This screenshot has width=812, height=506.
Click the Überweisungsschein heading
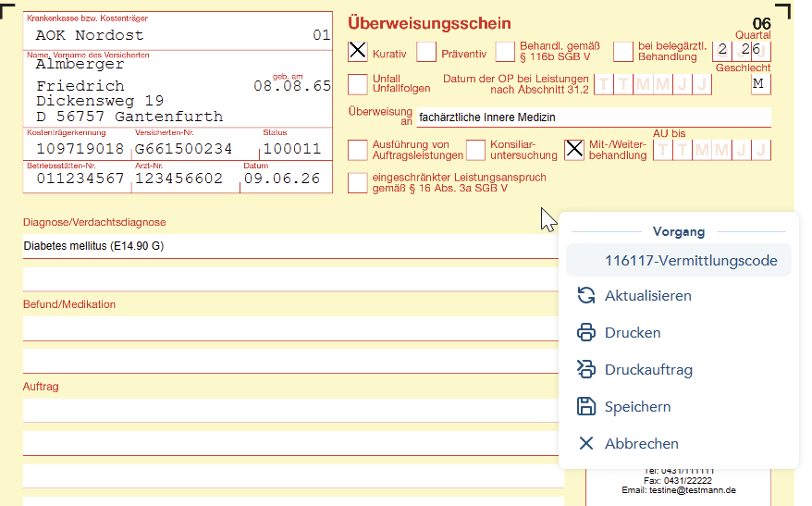[x=429, y=23]
